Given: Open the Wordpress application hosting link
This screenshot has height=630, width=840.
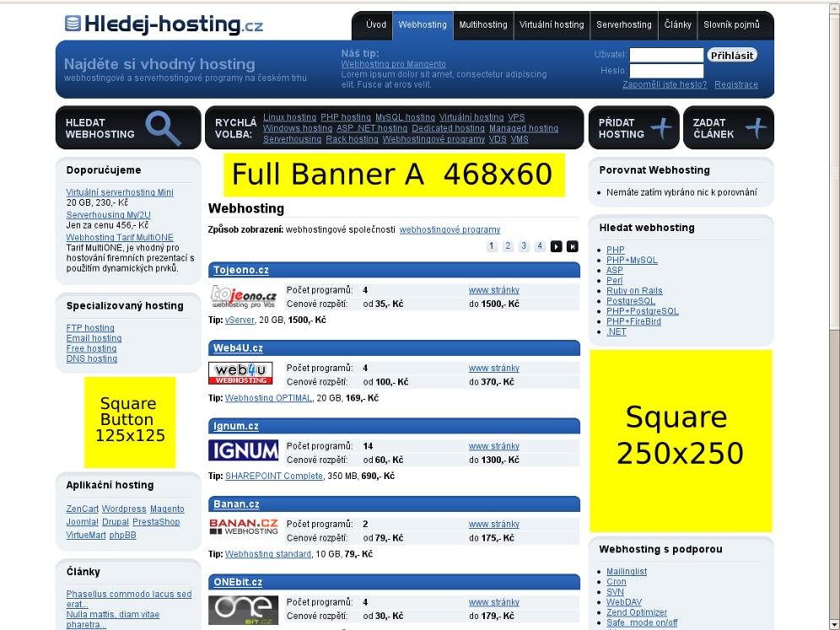Looking at the screenshot, I should pyautogui.click(x=124, y=509).
